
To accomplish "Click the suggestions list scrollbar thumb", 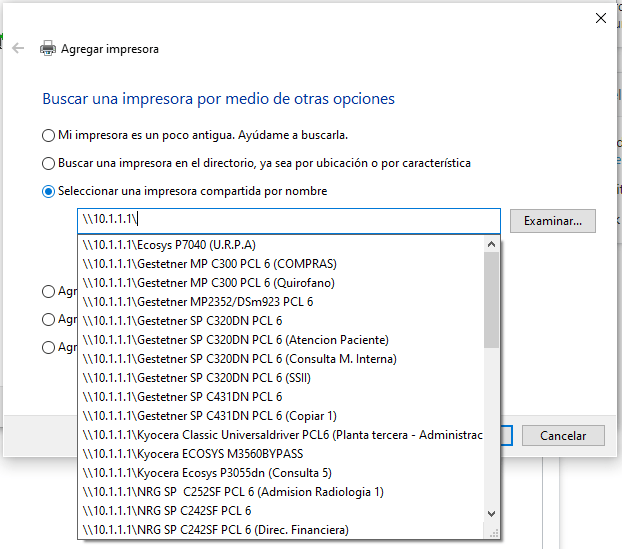I will [491, 300].
